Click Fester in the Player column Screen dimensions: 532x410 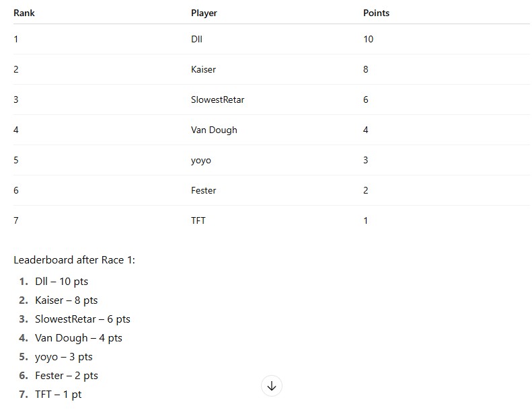203,190
